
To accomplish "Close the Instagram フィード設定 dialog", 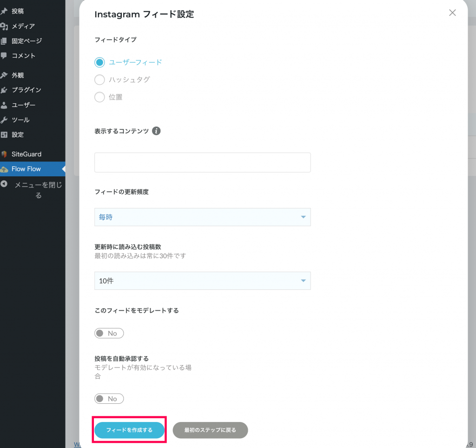I will pos(452,13).
